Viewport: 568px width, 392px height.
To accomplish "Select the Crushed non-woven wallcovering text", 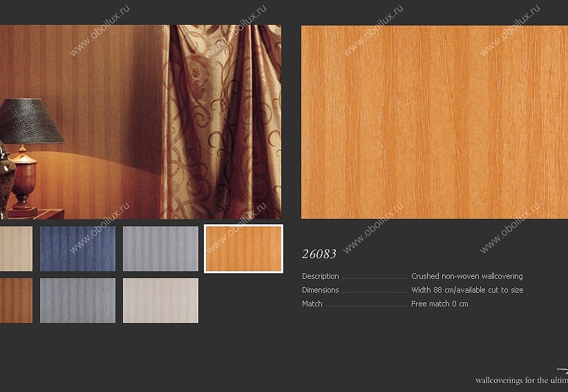I will 467,276.
